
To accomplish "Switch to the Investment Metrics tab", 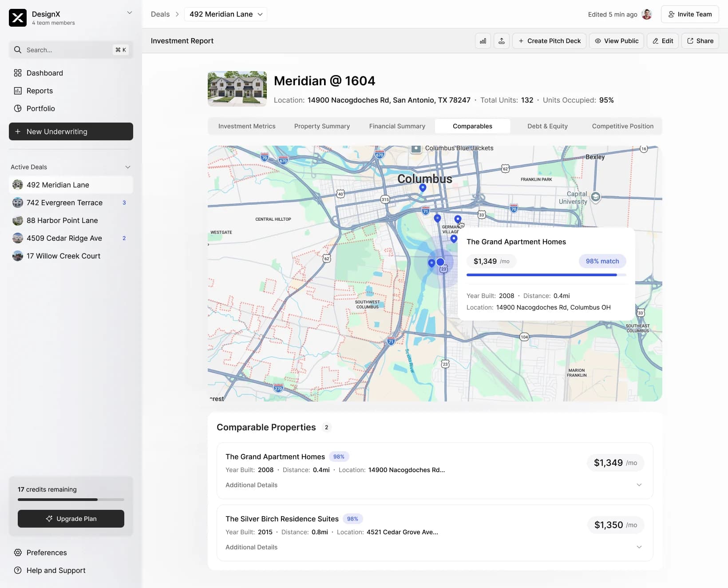I will pyautogui.click(x=247, y=126).
